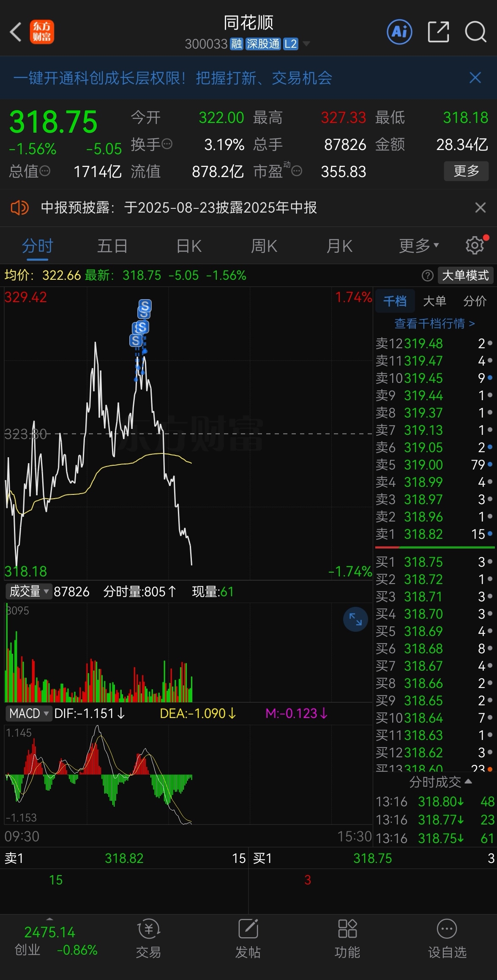The width and height of the screenshot is (497, 980).
Task: Tap the top S sell marker on chart
Action: [145, 306]
